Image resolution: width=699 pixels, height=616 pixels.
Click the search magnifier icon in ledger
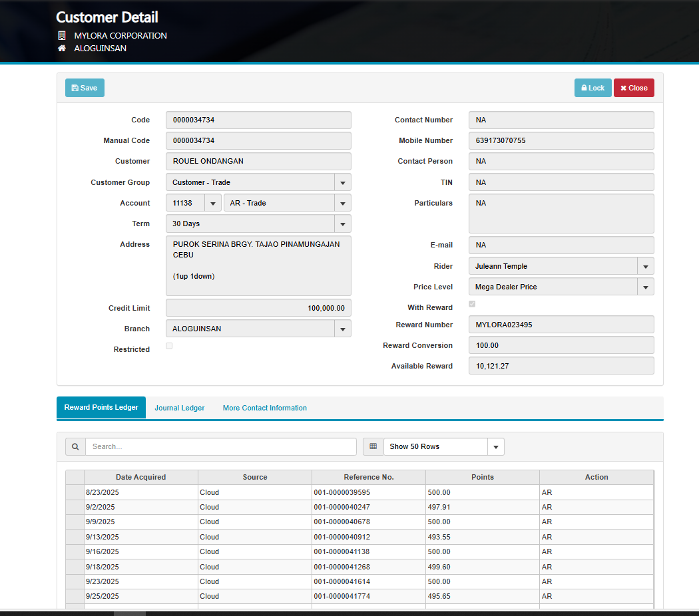coord(75,447)
